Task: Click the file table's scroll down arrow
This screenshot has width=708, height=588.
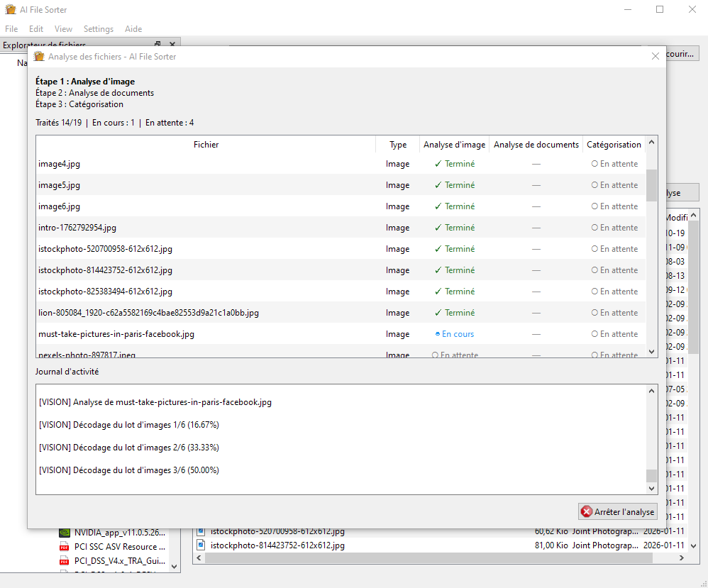Action: tap(651, 351)
